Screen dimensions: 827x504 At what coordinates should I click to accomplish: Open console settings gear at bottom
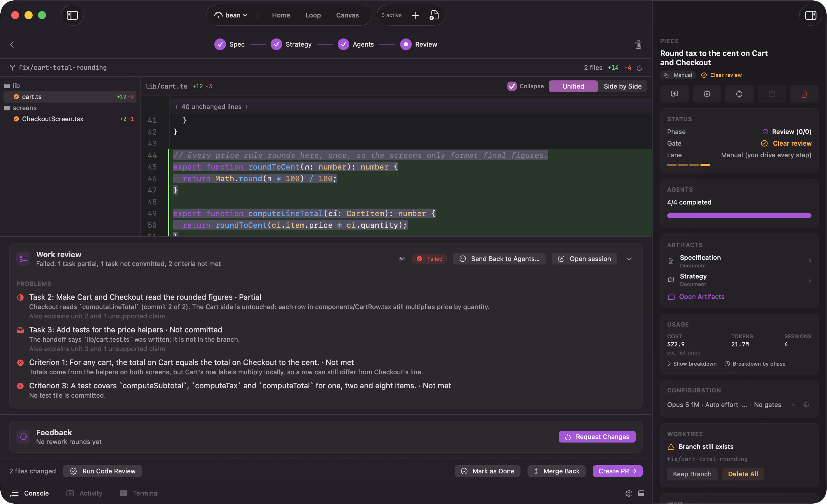coord(629,493)
